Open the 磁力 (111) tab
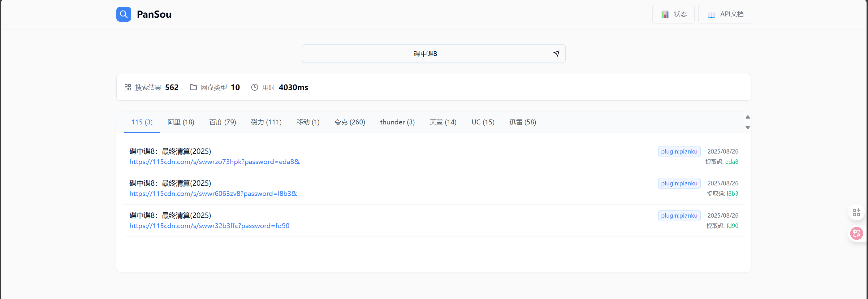 tap(266, 122)
